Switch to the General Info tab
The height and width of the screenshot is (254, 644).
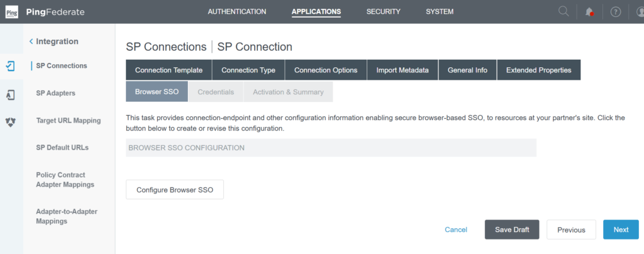point(467,70)
